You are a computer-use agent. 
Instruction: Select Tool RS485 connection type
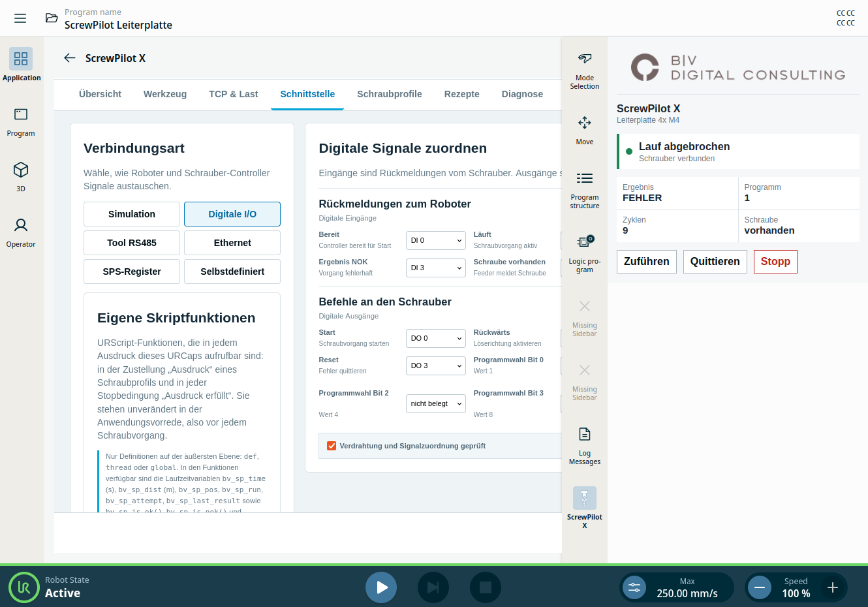pos(132,243)
